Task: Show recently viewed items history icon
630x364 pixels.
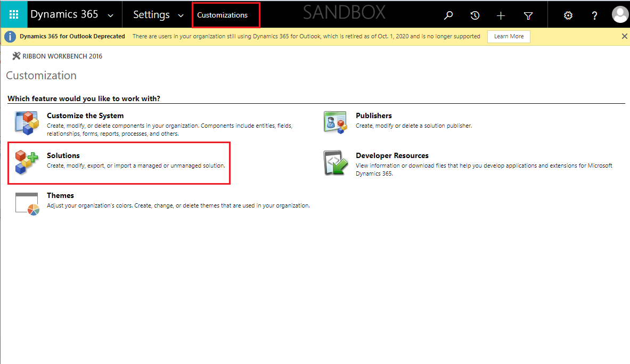Action: (x=475, y=15)
